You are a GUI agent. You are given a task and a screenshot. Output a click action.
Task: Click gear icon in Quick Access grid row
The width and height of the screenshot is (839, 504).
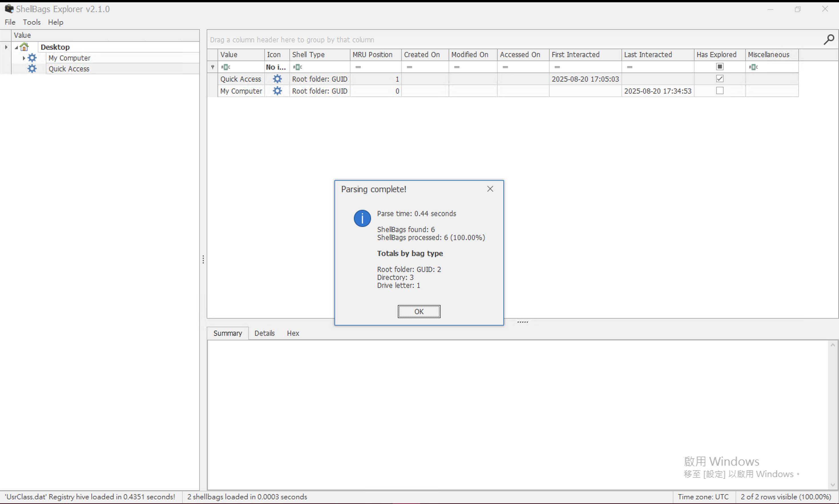coord(277,79)
